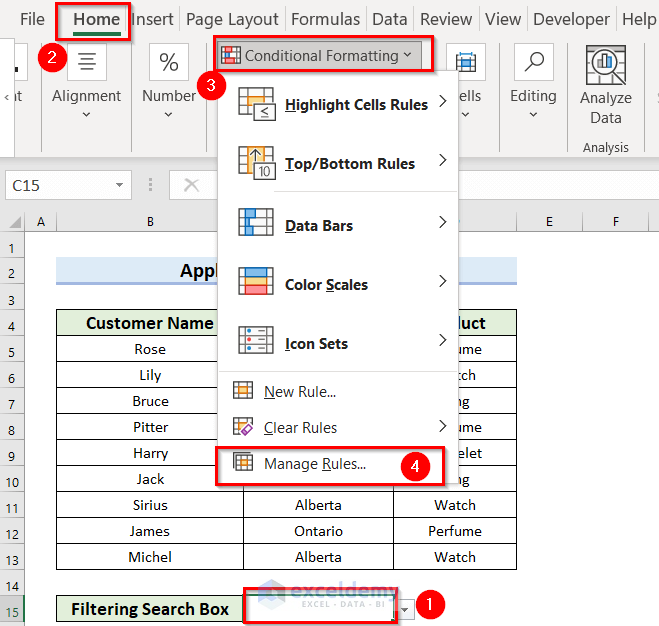Click the Number percent format icon
The image size is (659, 626).
pos(169,62)
